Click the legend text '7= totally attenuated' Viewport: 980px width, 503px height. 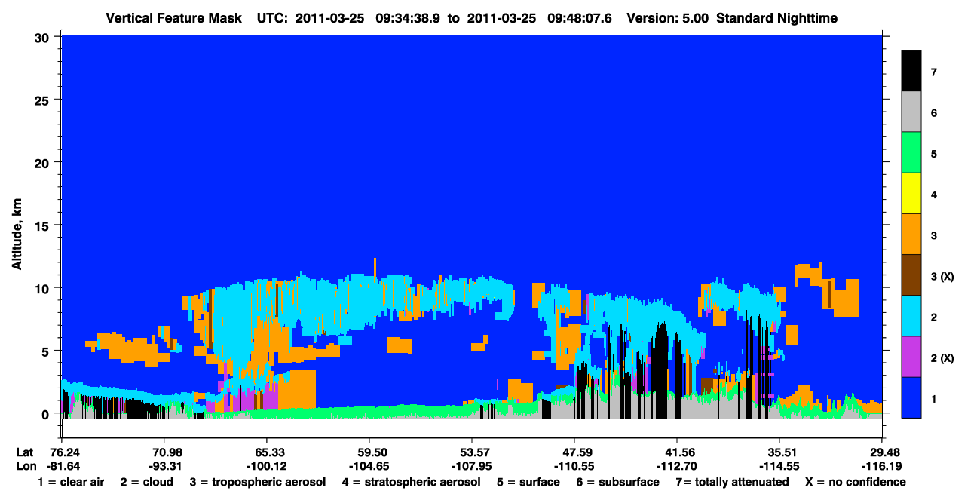731,482
